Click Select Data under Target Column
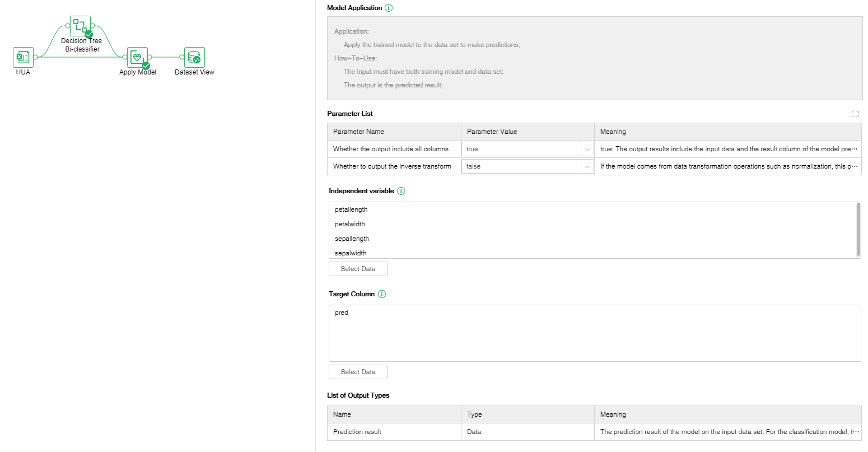Screen dimensions: 868x452 point(358,372)
